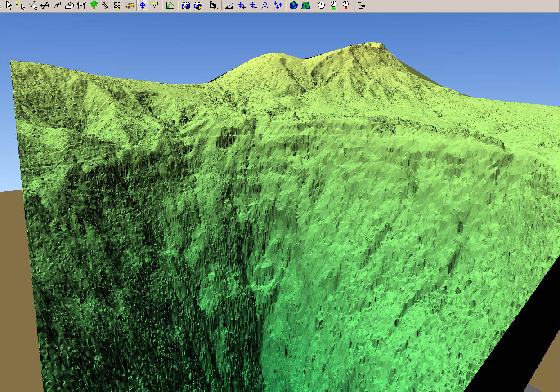Screen dimensions: 560x392
Task: Click the fast-forward time clock icon
Action: [x=333, y=6]
